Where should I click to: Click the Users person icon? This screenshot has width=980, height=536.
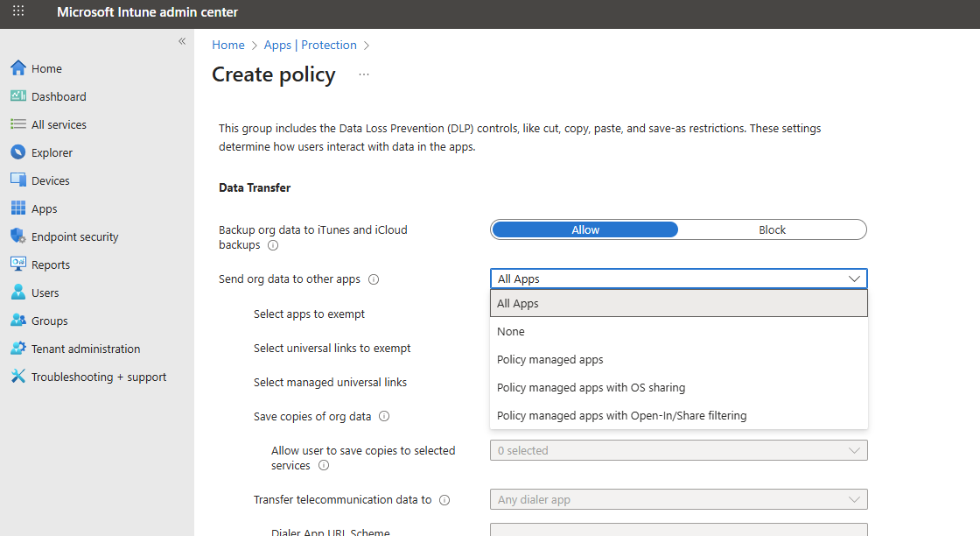point(18,292)
